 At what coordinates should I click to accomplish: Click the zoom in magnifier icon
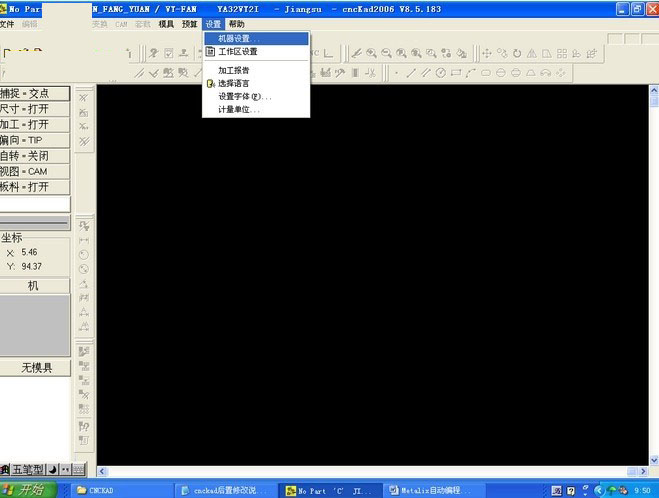pyautogui.click(x=371, y=53)
